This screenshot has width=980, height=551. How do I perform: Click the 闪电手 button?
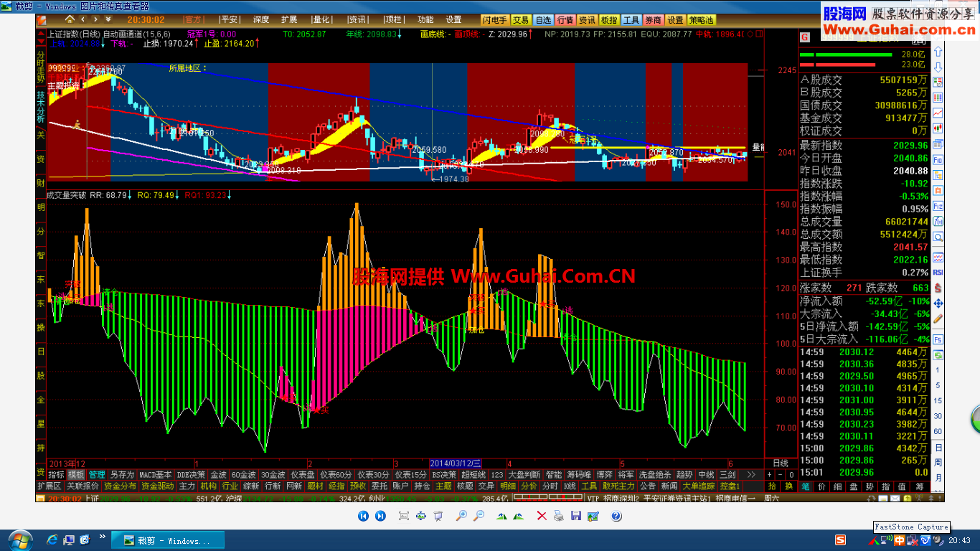point(494,20)
